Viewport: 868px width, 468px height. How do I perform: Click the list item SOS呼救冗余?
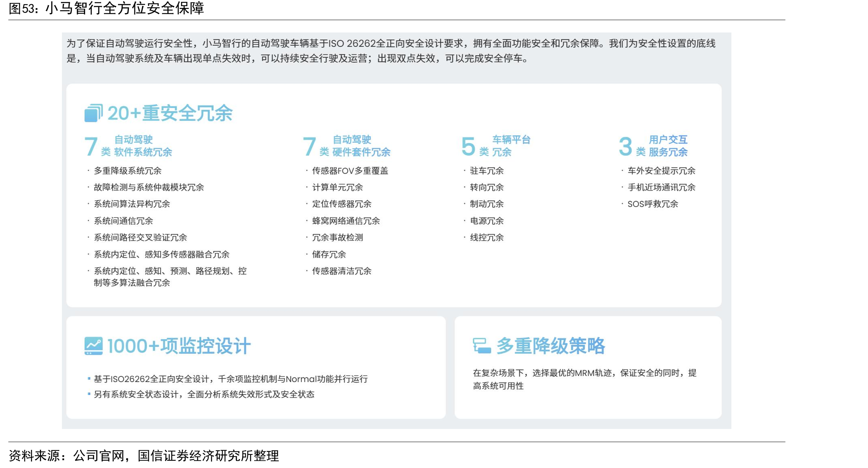click(x=653, y=204)
